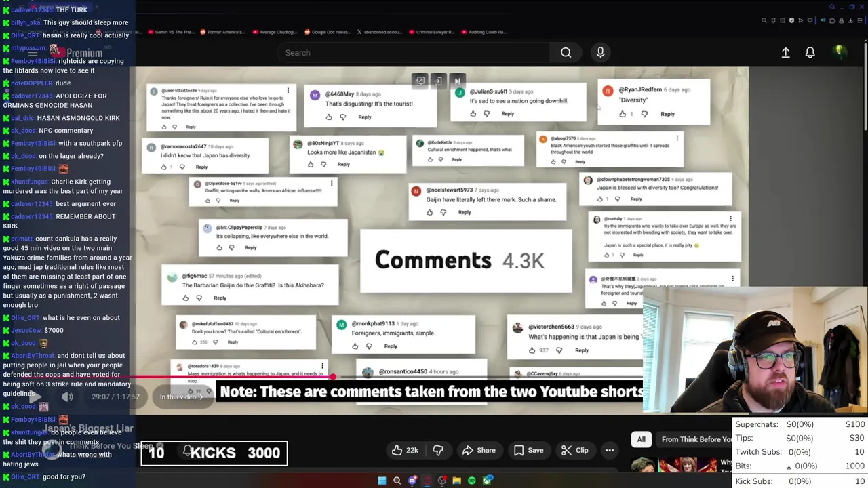Click the pop-out video icon above player
The image size is (868, 488).
[420, 81]
